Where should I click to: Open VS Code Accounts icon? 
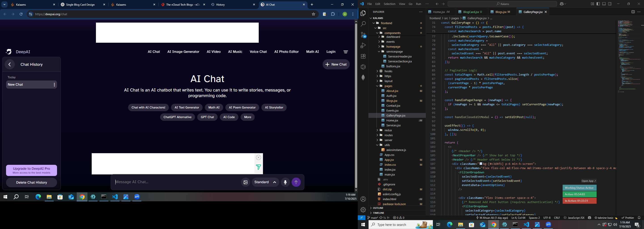coord(363,199)
